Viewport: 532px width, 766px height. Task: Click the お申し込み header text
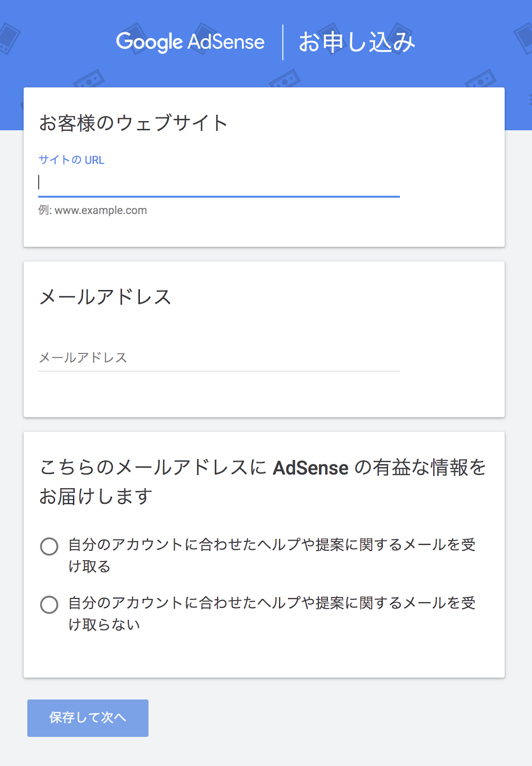[x=357, y=42]
